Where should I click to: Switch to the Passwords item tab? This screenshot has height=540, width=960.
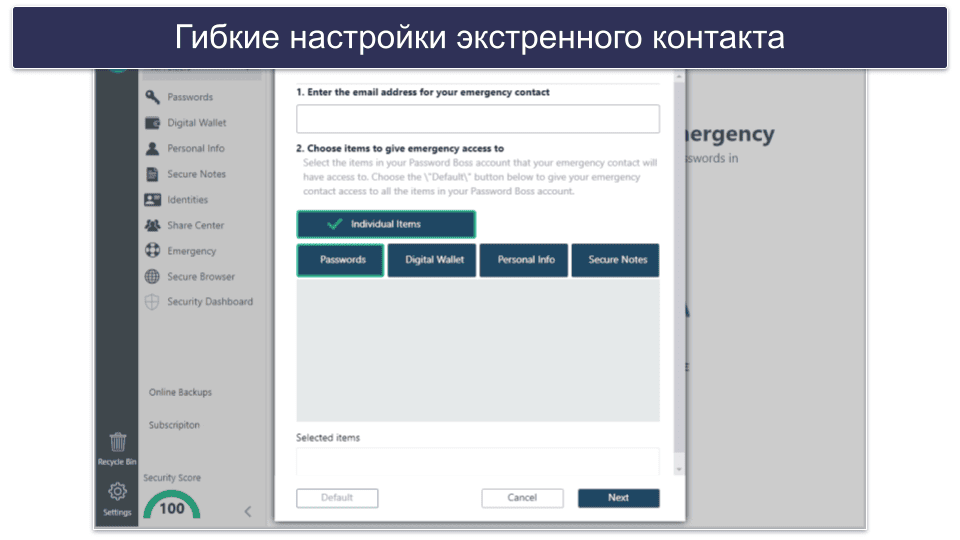[x=340, y=260]
